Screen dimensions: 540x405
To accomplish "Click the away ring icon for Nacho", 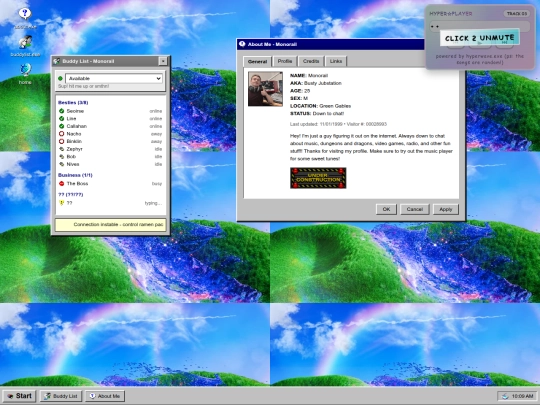I will 61,134.
